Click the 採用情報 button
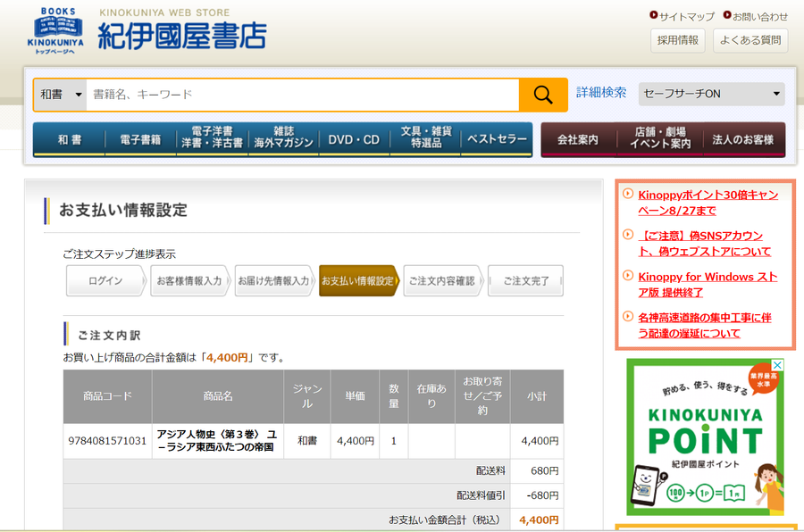 point(678,40)
